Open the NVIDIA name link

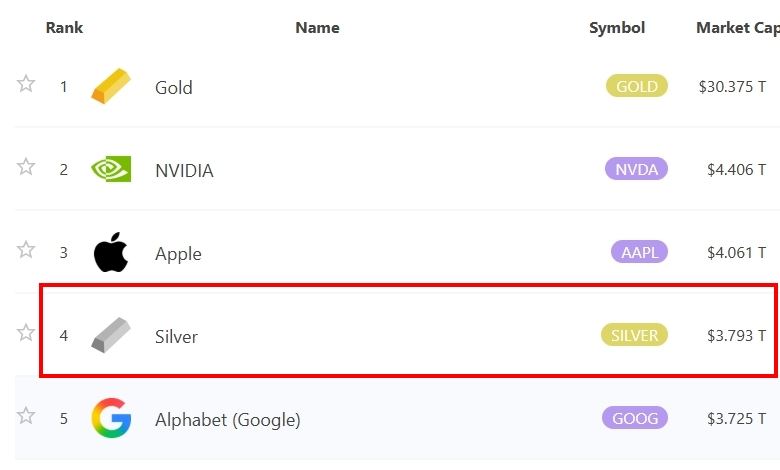click(x=184, y=170)
